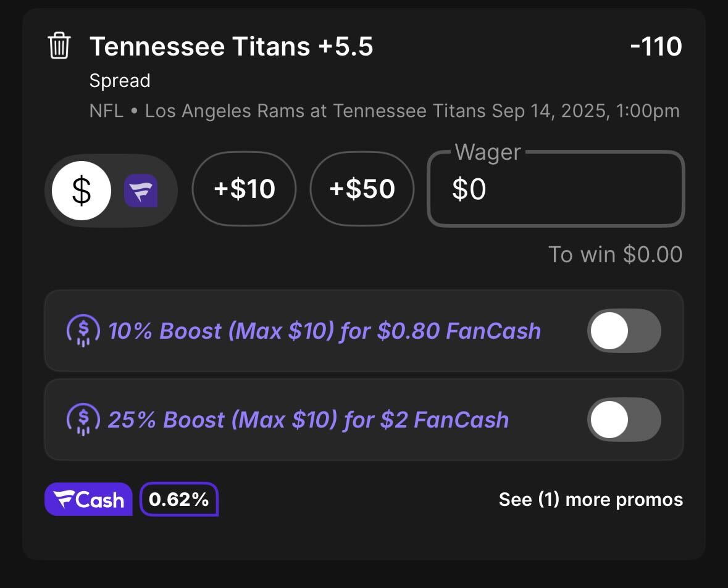Click the Spread bet type label
This screenshot has height=588, width=728.
120,81
